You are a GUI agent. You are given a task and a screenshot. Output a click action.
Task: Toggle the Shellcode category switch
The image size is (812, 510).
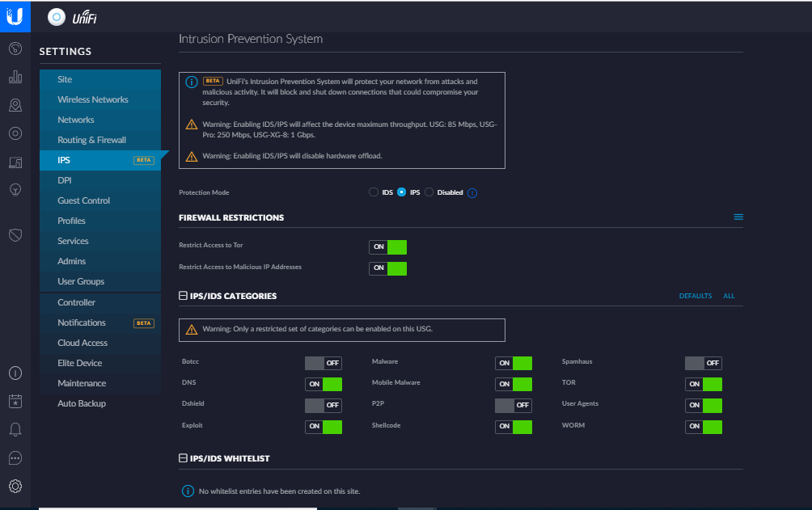(x=514, y=427)
